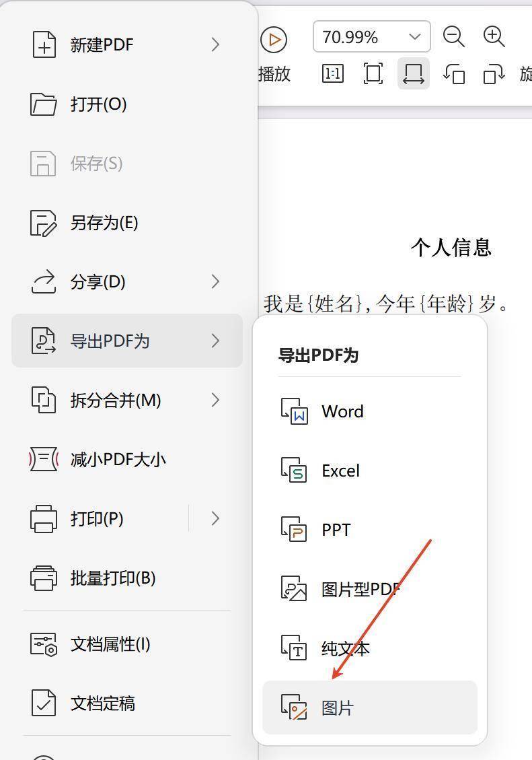Open the 70.99% zoom level dropdown
The height and width of the screenshot is (760, 532).
pyautogui.click(x=414, y=37)
